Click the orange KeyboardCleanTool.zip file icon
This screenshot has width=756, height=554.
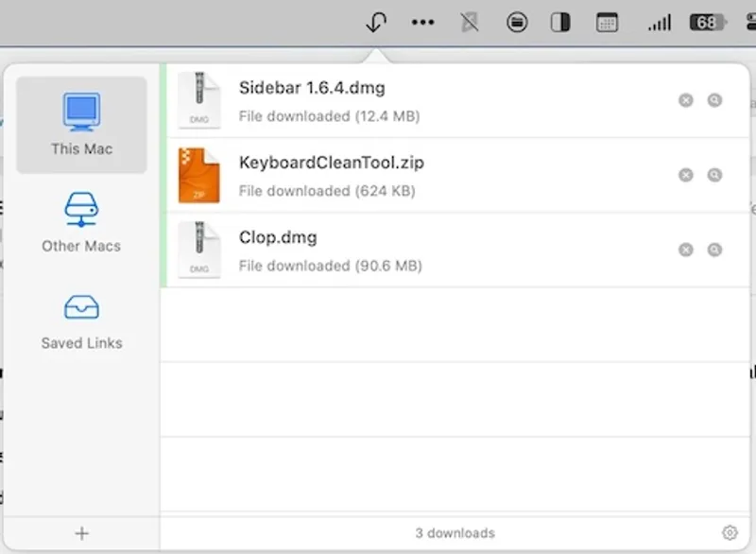(x=199, y=175)
